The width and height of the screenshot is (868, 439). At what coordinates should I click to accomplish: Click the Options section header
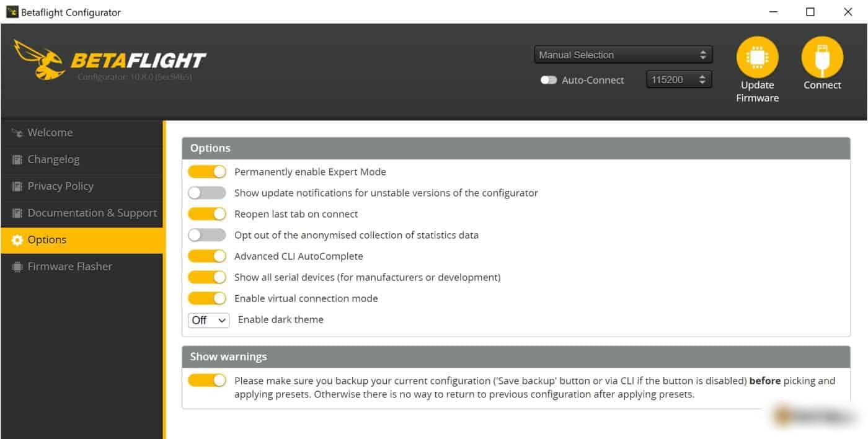[516, 148]
